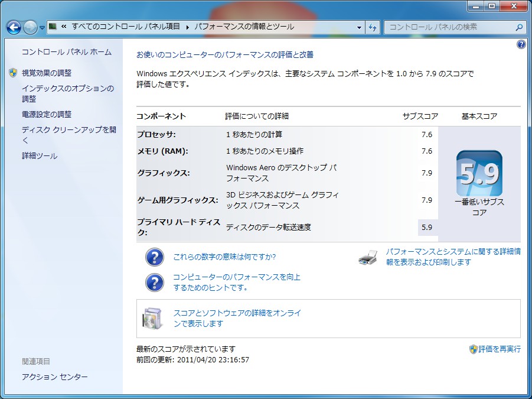The image size is (532, 399).
Task: Click ディスクのデータ転送速度 description
Action: (269, 227)
